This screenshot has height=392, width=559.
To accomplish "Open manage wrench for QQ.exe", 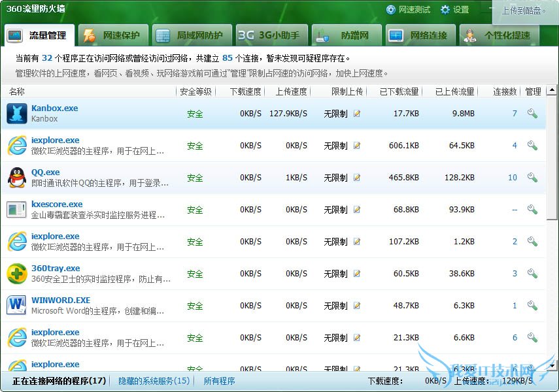I will (532, 178).
